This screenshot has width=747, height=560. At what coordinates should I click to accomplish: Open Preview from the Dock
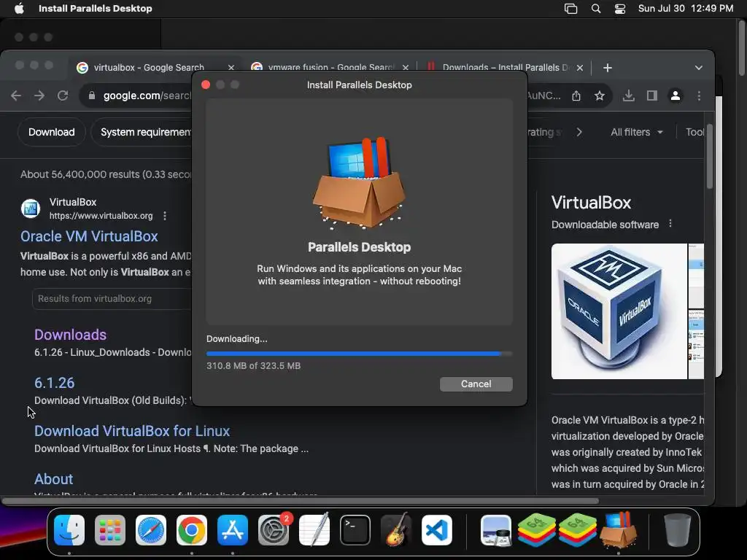point(495,530)
